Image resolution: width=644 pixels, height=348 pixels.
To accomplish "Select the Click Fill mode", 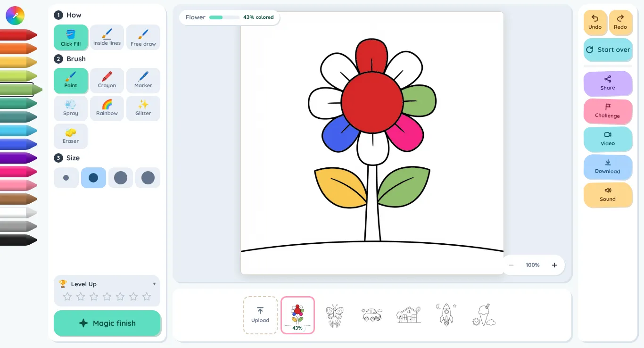I will pyautogui.click(x=71, y=37).
